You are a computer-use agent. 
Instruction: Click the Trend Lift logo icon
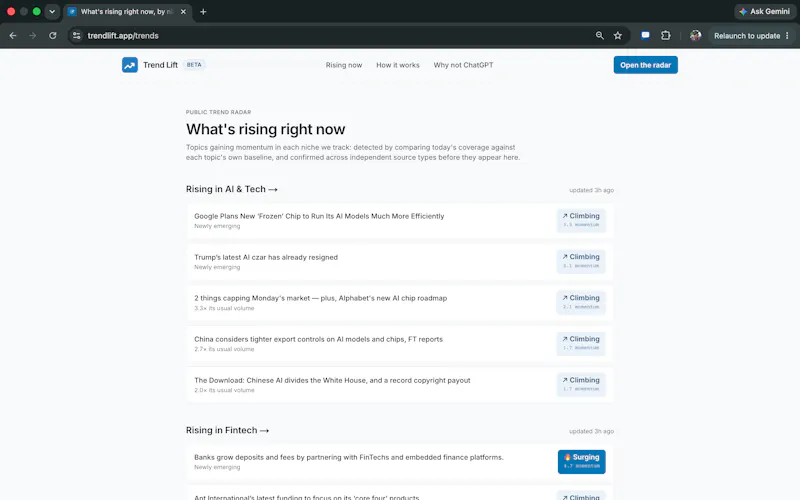130,65
